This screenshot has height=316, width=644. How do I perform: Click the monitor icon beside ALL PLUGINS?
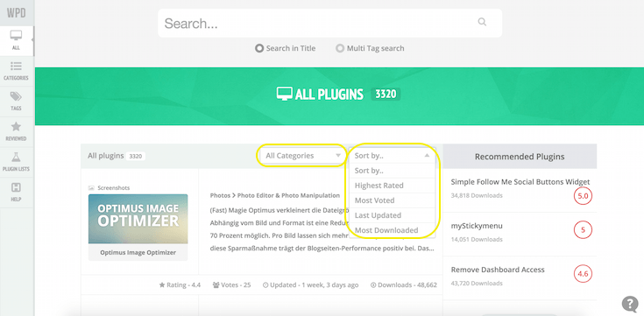284,94
